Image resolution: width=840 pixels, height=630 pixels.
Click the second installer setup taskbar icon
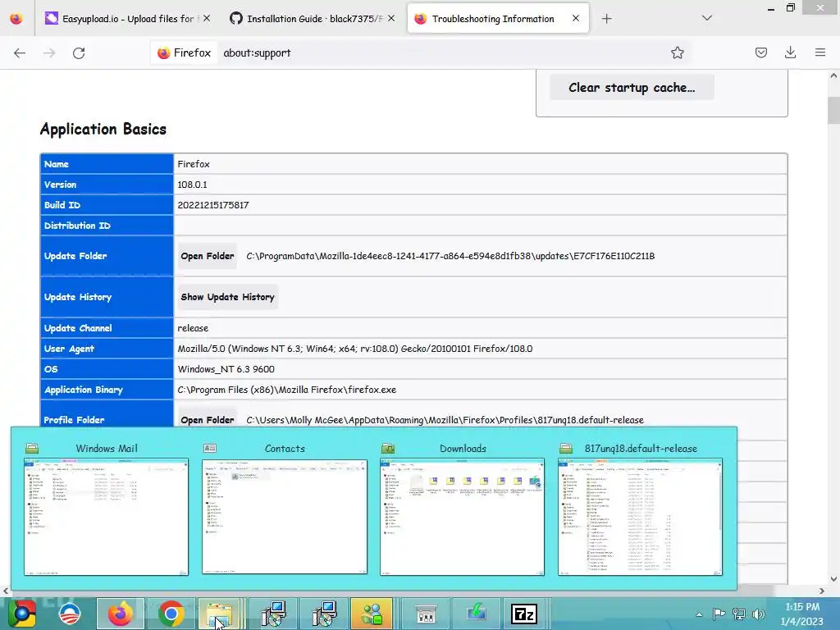pos(323,614)
